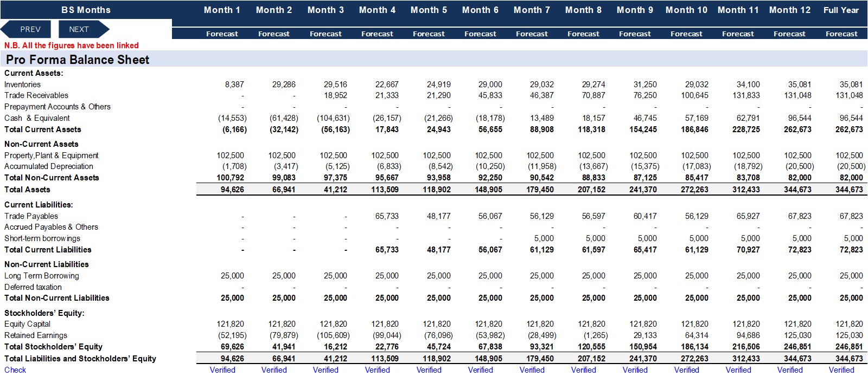Select Total Non-Current Liabilities label
This screenshot has width=868, height=376.
click(x=57, y=298)
